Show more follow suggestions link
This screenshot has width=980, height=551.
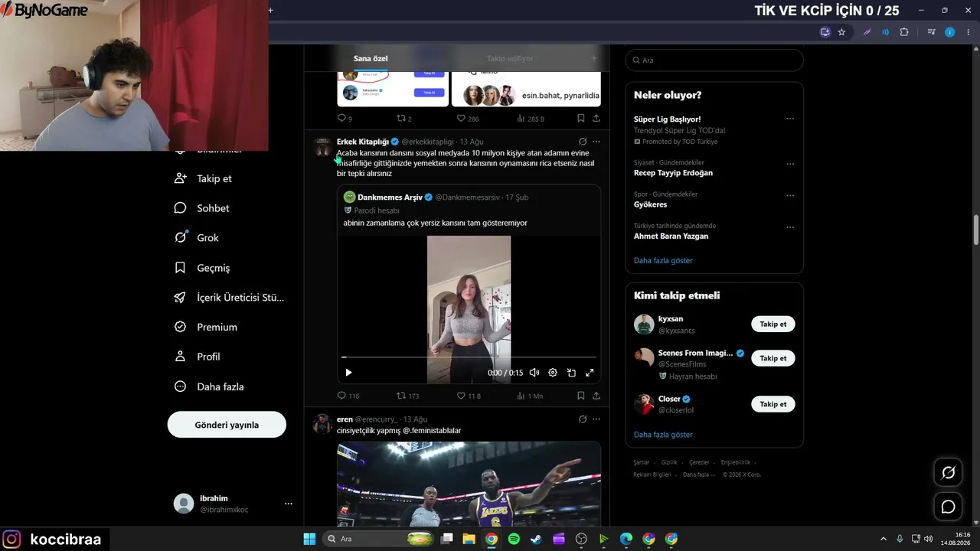pyautogui.click(x=663, y=435)
